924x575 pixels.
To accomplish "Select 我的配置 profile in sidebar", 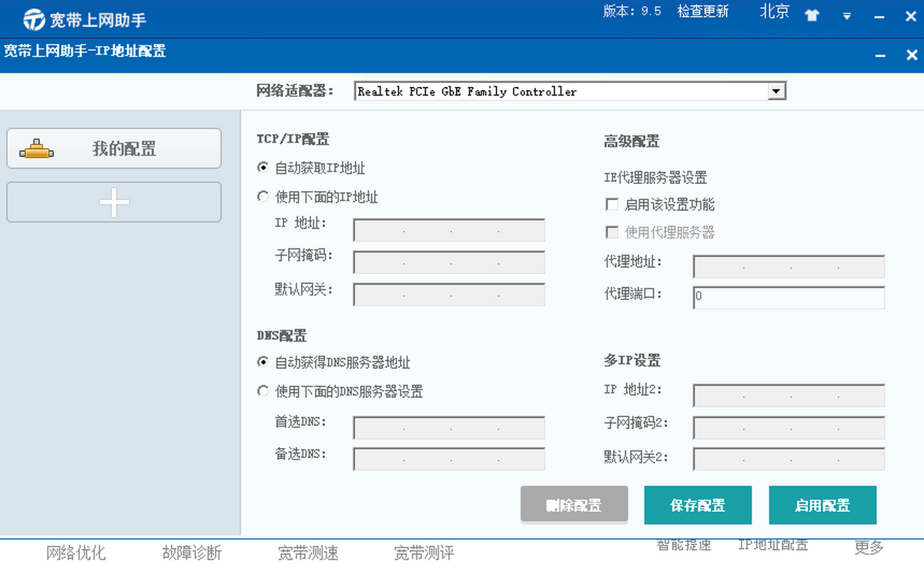I will tap(114, 149).
